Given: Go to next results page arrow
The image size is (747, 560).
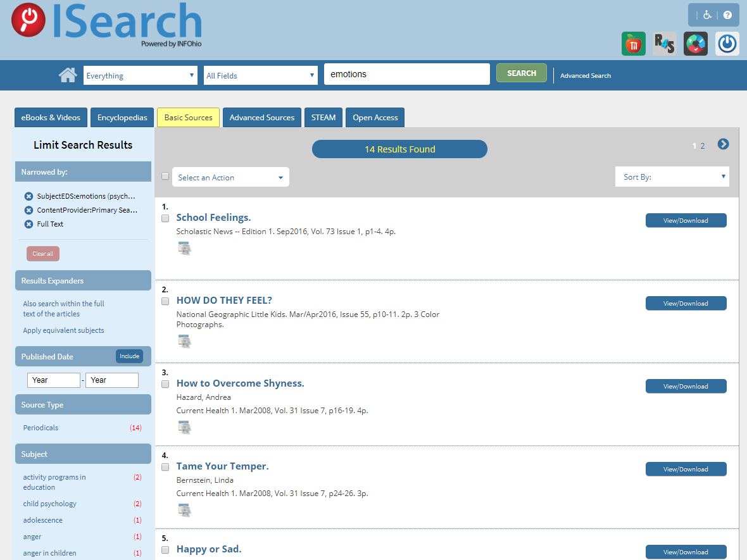Looking at the screenshot, I should click(723, 144).
